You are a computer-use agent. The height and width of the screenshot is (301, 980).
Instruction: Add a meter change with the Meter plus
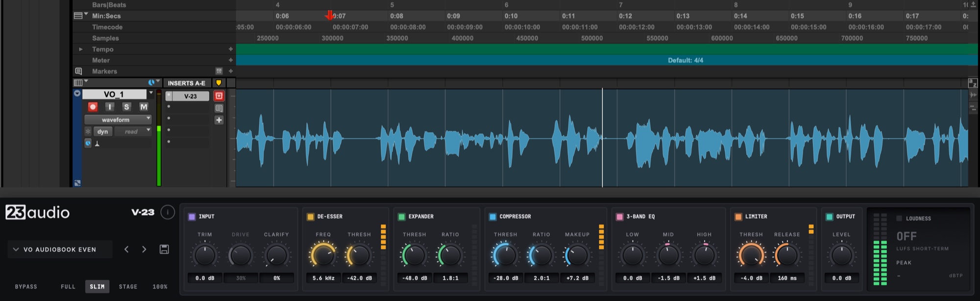pyautogui.click(x=230, y=60)
